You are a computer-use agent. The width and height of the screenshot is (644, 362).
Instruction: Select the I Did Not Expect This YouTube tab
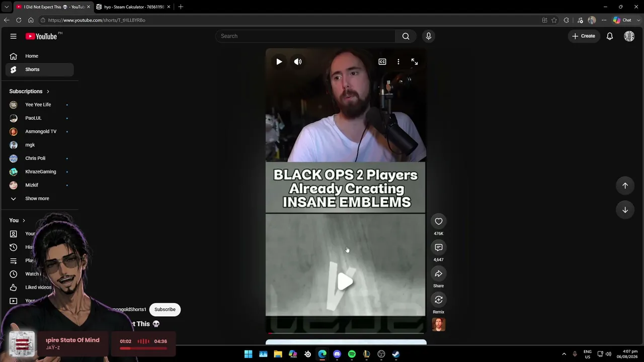click(x=53, y=7)
